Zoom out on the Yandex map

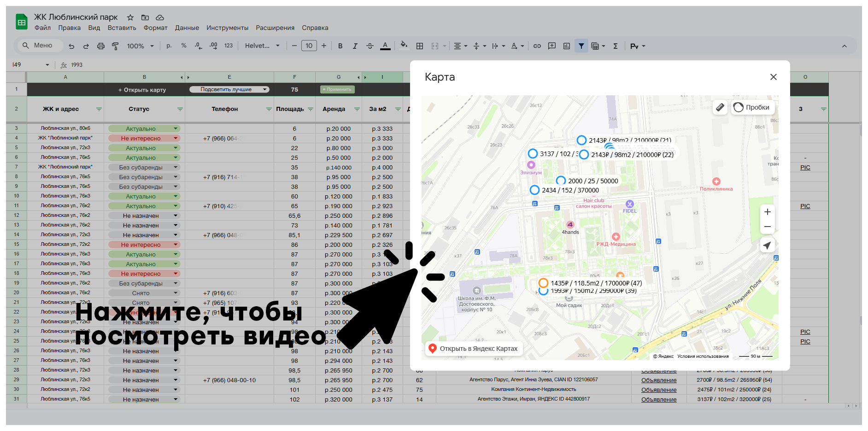click(x=767, y=227)
